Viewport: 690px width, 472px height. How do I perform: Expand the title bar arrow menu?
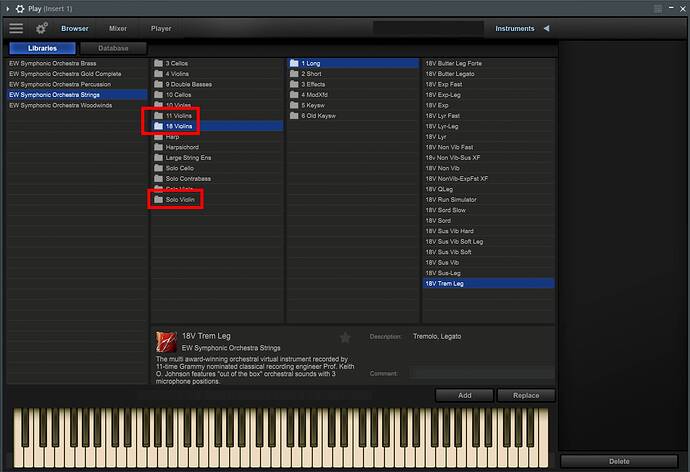tap(7, 8)
